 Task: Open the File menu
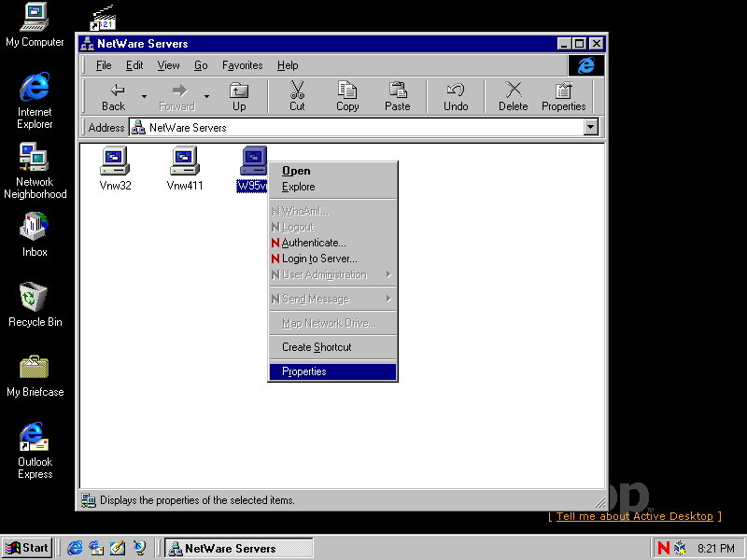point(104,65)
